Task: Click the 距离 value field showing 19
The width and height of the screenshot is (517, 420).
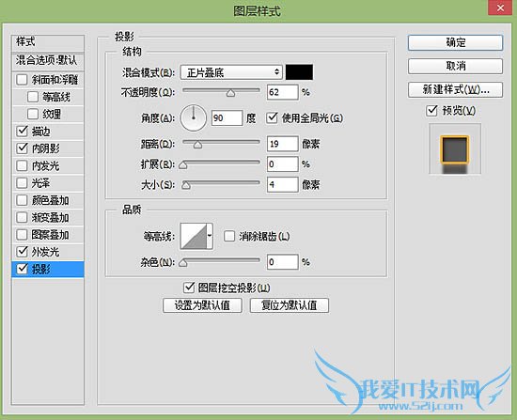Action: (283, 144)
